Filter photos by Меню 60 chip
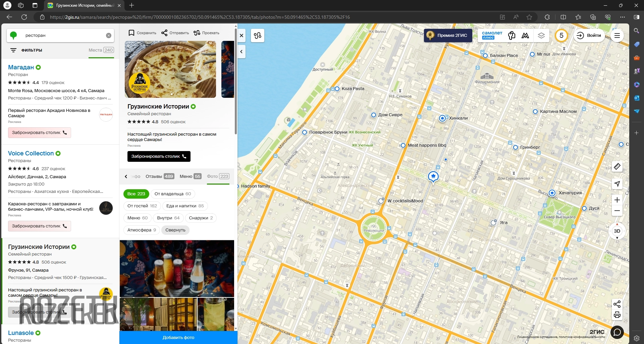This screenshot has width=644, height=344. [x=138, y=218]
